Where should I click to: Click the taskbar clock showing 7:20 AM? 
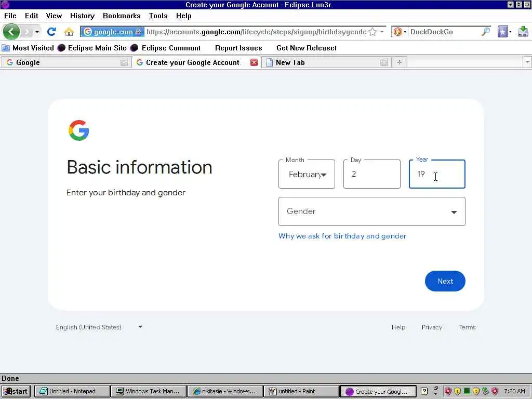(514, 391)
